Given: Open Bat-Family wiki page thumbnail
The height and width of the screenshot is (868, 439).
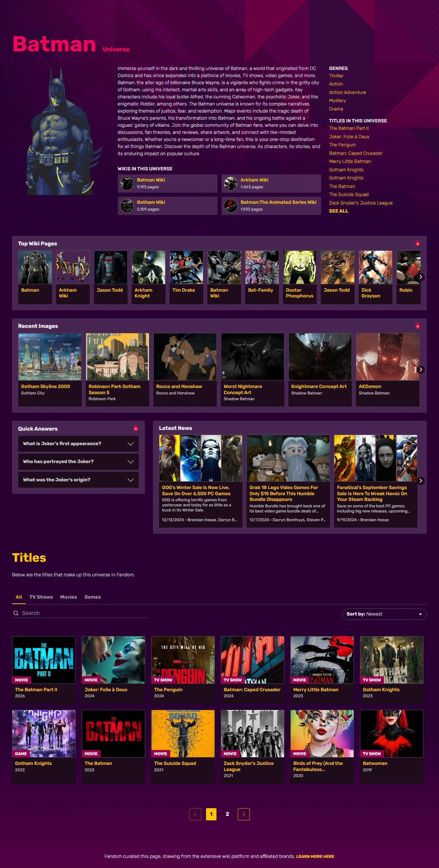Looking at the screenshot, I should 262,267.
